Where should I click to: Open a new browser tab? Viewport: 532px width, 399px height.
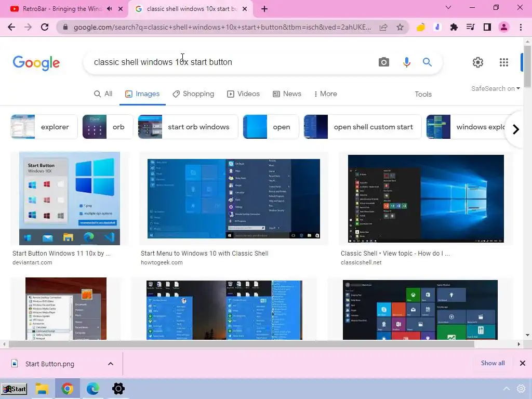pyautogui.click(x=264, y=9)
